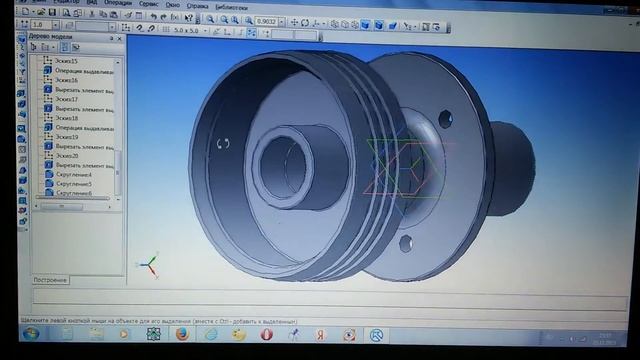Click the perspective view icon
The height and width of the screenshot is (360, 640).
coord(393,26)
